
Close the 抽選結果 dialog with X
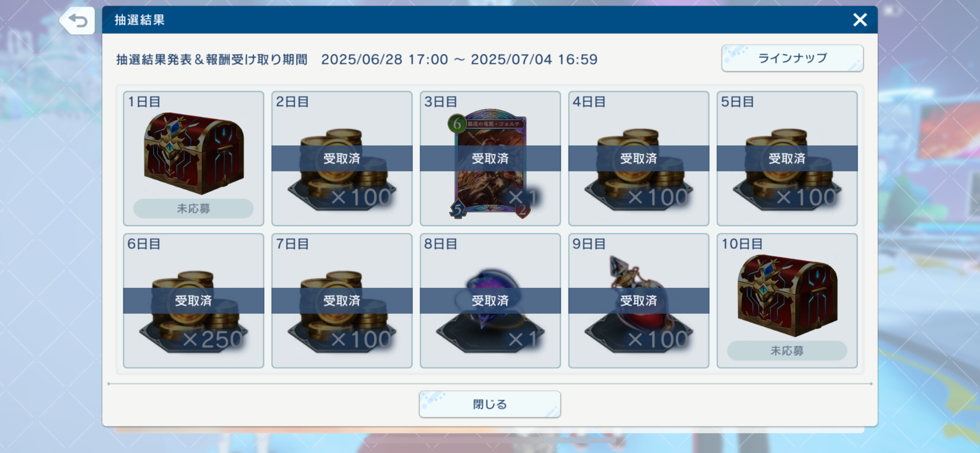click(860, 20)
